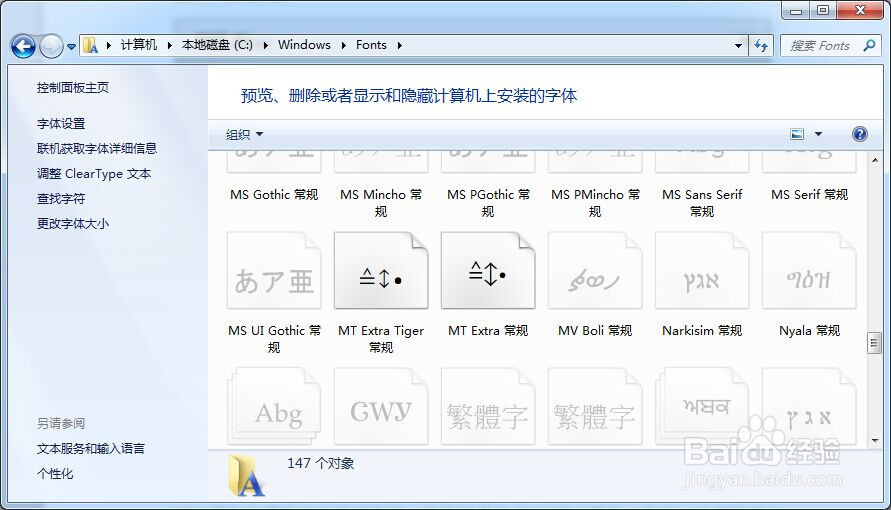The height and width of the screenshot is (510, 891).
Task: Maximize the Fonts window
Action: tap(823, 10)
